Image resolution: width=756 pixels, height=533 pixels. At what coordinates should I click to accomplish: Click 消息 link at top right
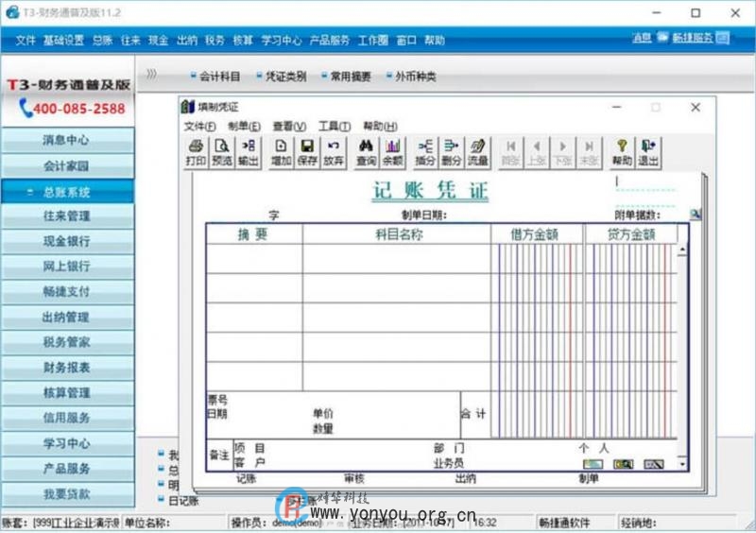pyautogui.click(x=642, y=38)
